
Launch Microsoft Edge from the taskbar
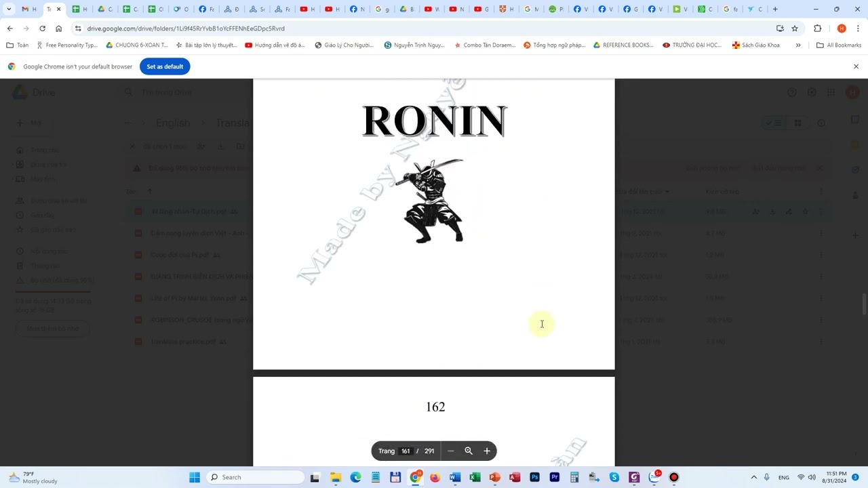355,477
